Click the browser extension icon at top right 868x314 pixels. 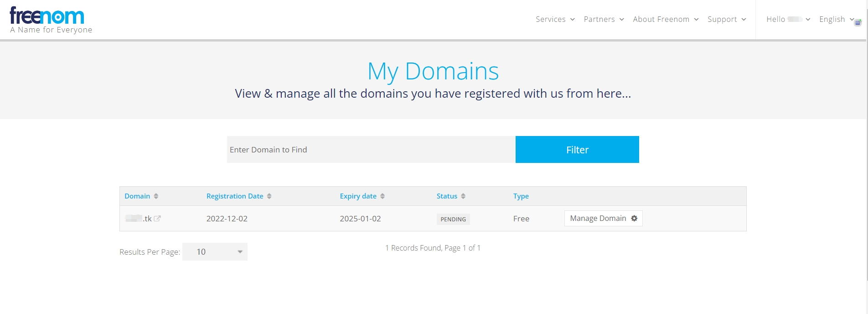pyautogui.click(x=858, y=22)
